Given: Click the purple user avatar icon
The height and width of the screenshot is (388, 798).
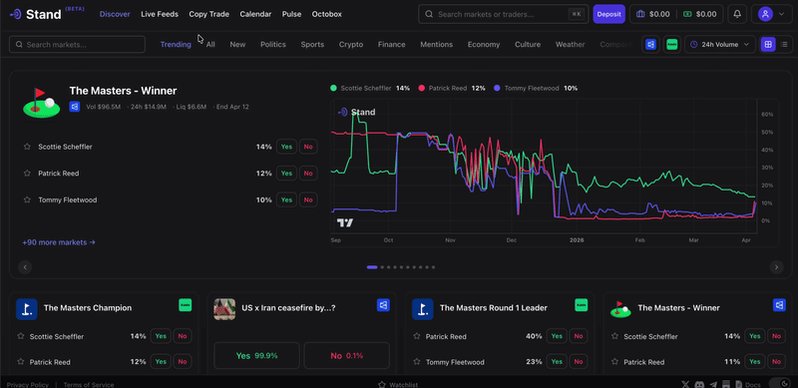Looking at the screenshot, I should (x=765, y=14).
